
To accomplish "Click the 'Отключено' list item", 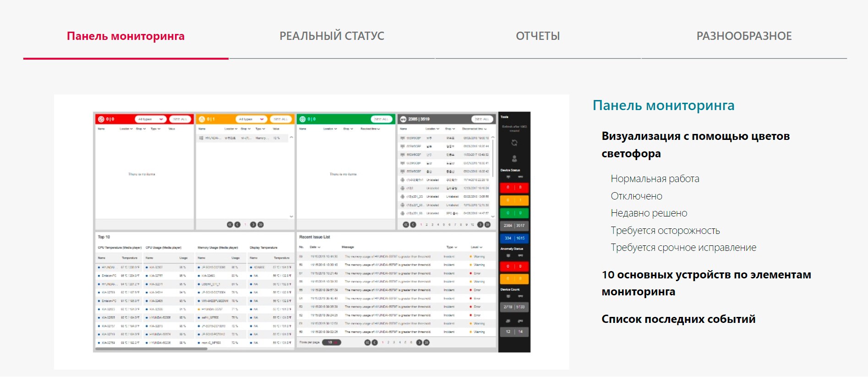I will tap(636, 196).
